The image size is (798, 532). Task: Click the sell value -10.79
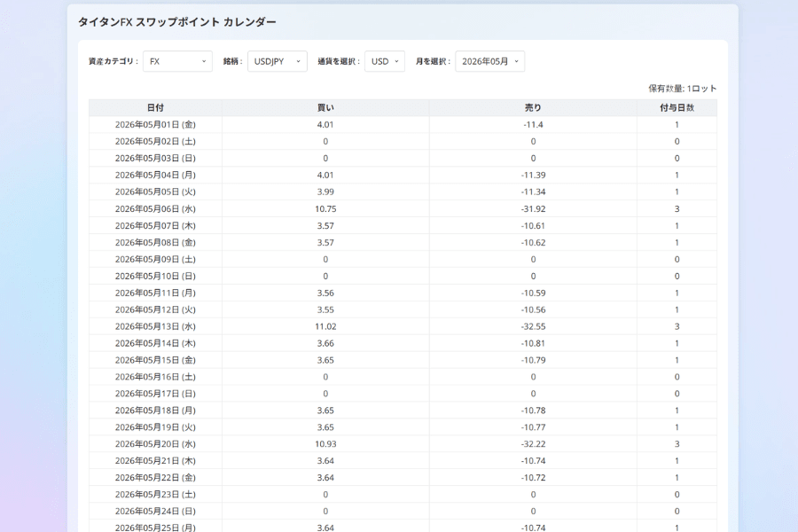(x=533, y=360)
